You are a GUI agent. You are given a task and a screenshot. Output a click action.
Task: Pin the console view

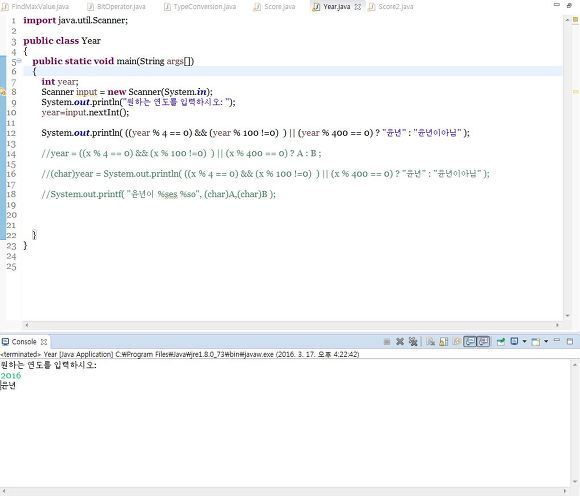[x=500, y=342]
